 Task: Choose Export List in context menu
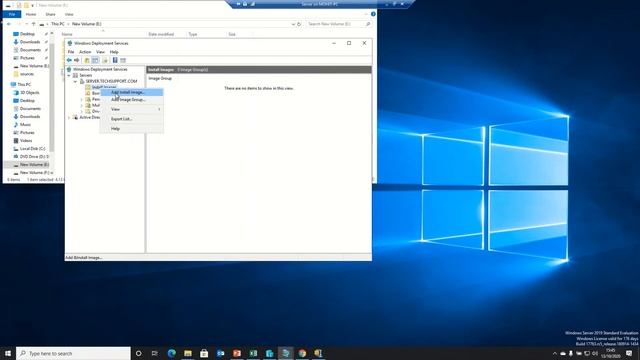(132, 119)
